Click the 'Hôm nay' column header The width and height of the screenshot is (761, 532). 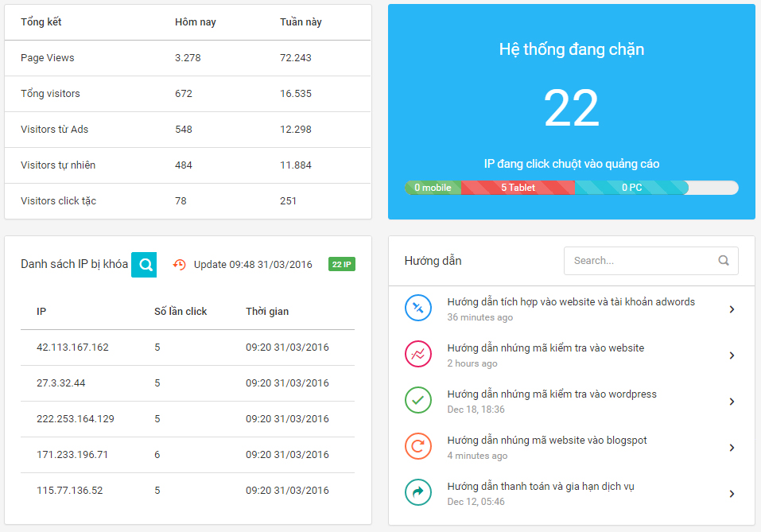pyautogui.click(x=195, y=21)
